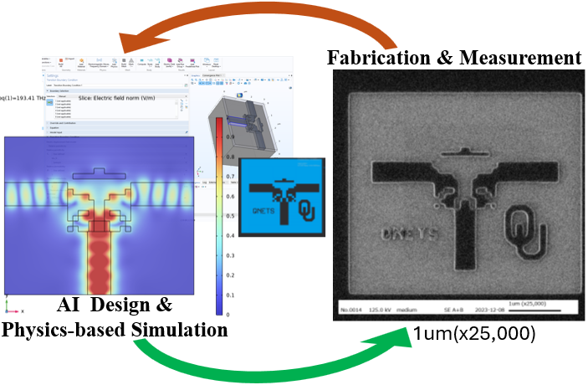Click the boundary selection list scrollbar
This screenshot has height=385, width=588.
point(176,109)
